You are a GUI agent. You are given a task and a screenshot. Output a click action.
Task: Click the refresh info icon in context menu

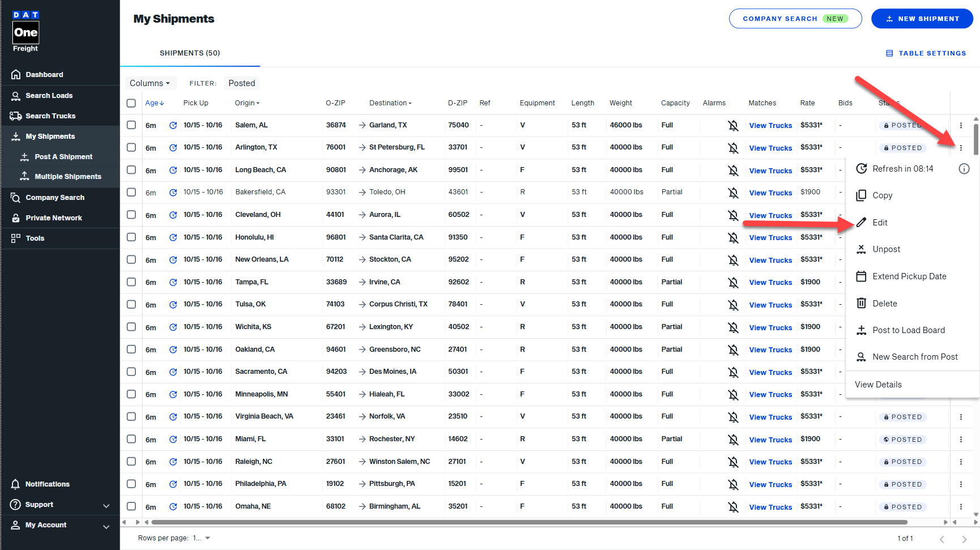pos(964,169)
